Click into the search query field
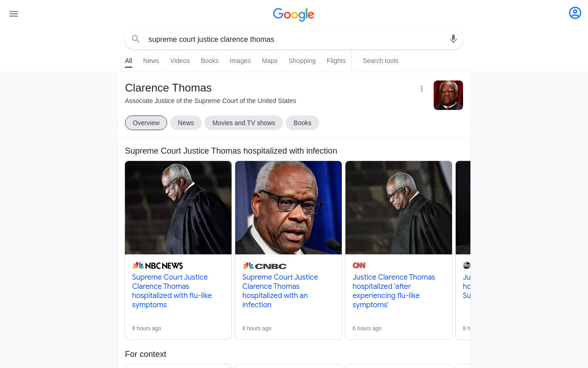Viewport: 588px width, 368px height. (294, 40)
